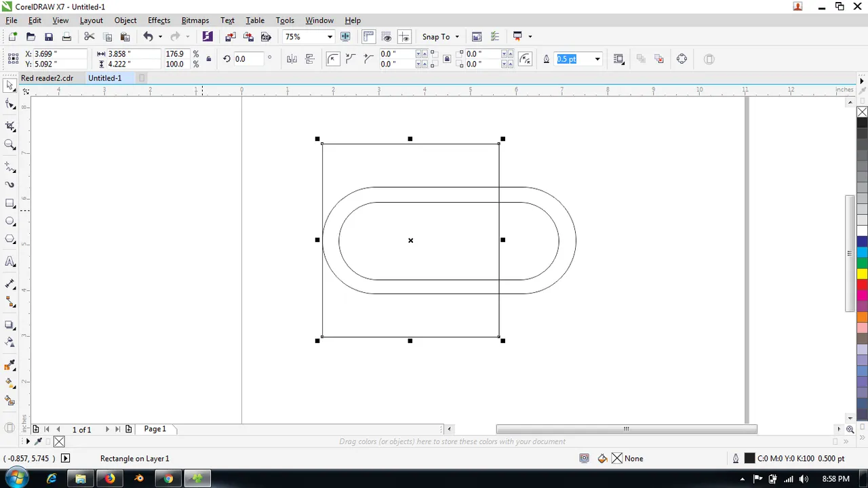Screen dimensions: 868x488
Task: Click the rotation angle input field
Action: pyautogui.click(x=248, y=59)
